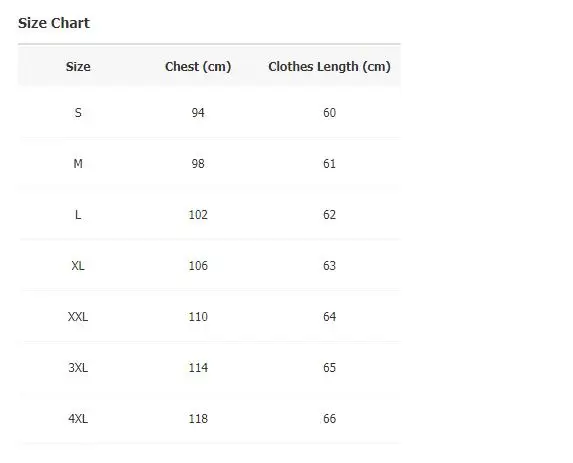Click clothes length value 61
This screenshot has width=573, height=463.
pyautogui.click(x=329, y=164)
